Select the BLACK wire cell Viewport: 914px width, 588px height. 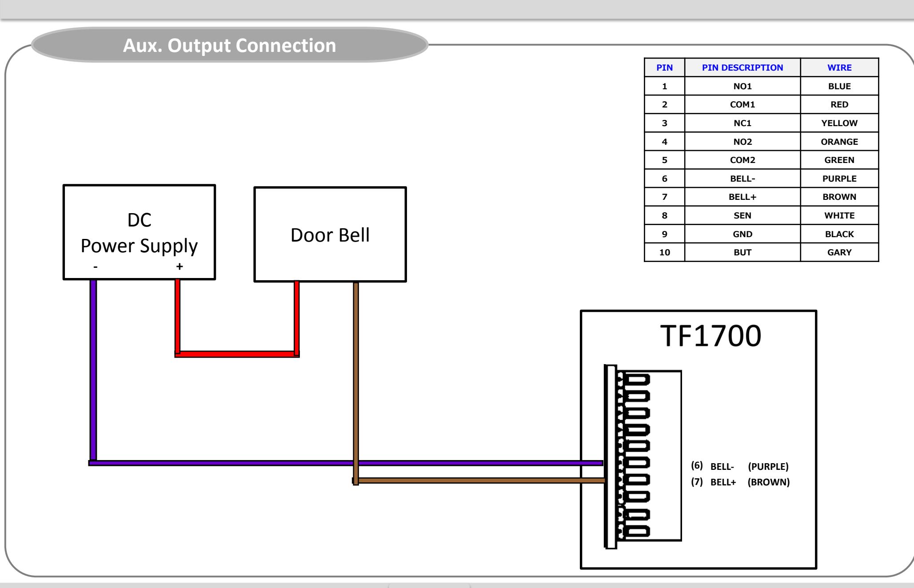point(839,234)
